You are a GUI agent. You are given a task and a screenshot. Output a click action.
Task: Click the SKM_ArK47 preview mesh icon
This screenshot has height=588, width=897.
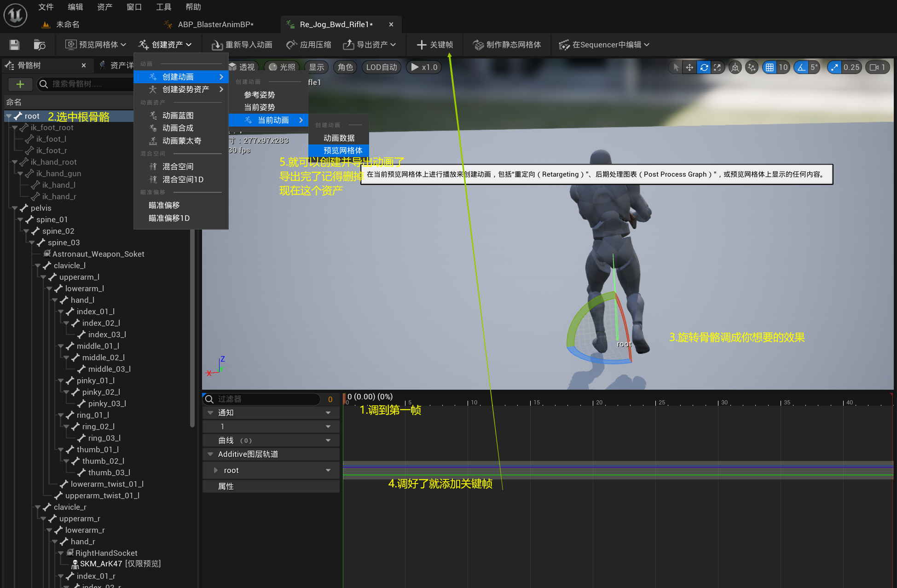pyautogui.click(x=75, y=564)
